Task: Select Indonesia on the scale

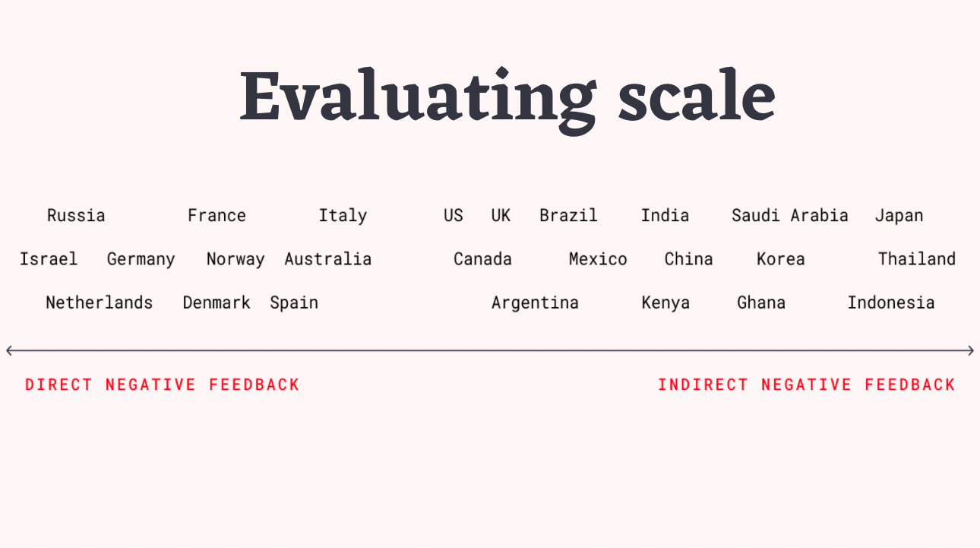Action: tap(891, 302)
